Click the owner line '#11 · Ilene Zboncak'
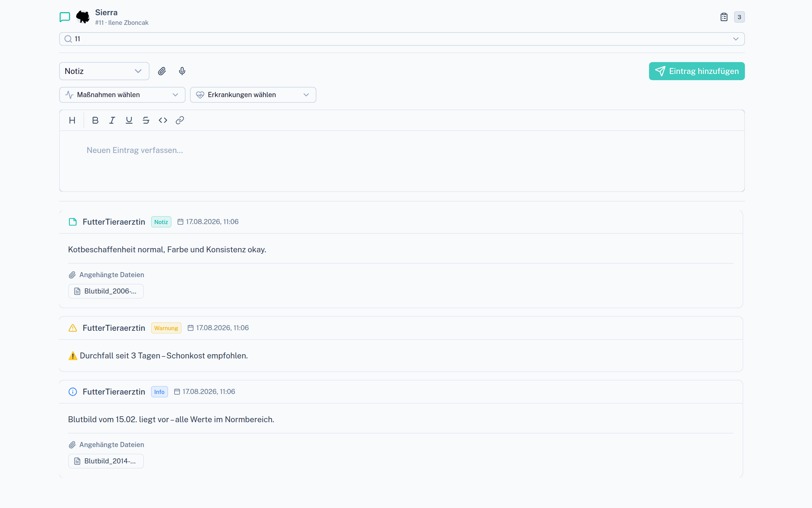Screen dimensions: 812x508 (x=122, y=23)
